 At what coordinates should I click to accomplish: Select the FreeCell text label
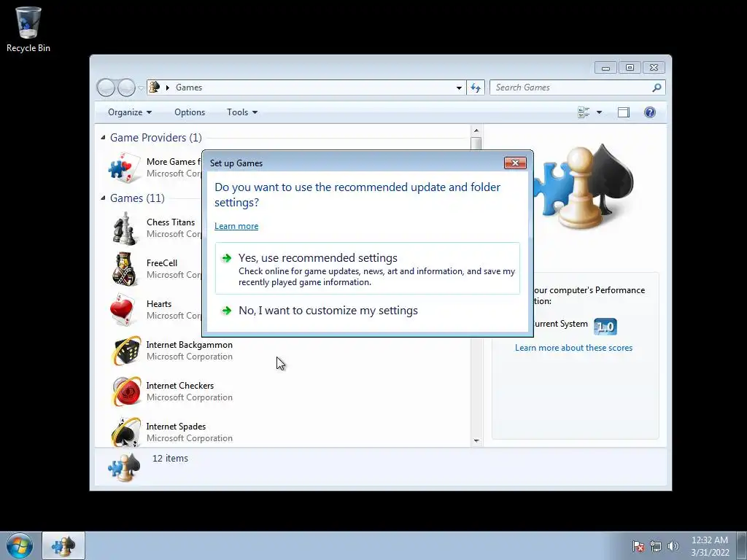click(162, 263)
